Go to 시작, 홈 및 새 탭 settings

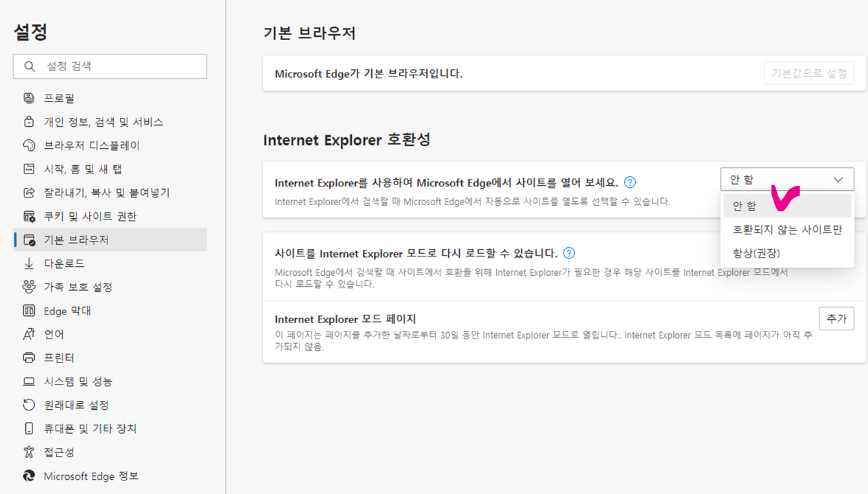pos(110,169)
